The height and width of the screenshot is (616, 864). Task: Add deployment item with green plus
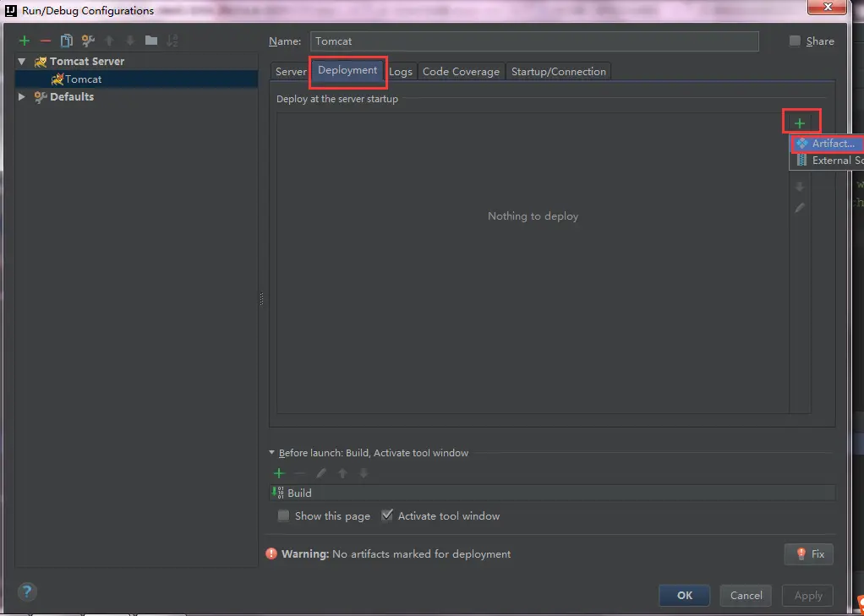(x=800, y=123)
